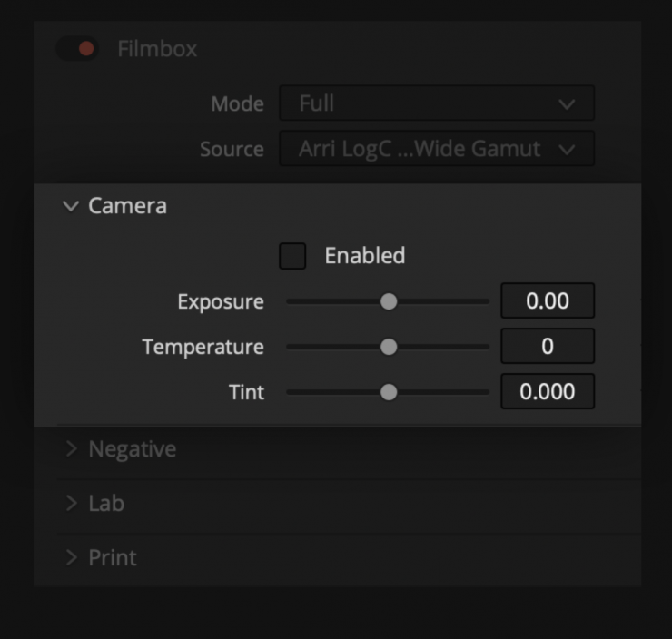Click the Tint slider handle
Screen dimensions: 672x639
(389, 392)
